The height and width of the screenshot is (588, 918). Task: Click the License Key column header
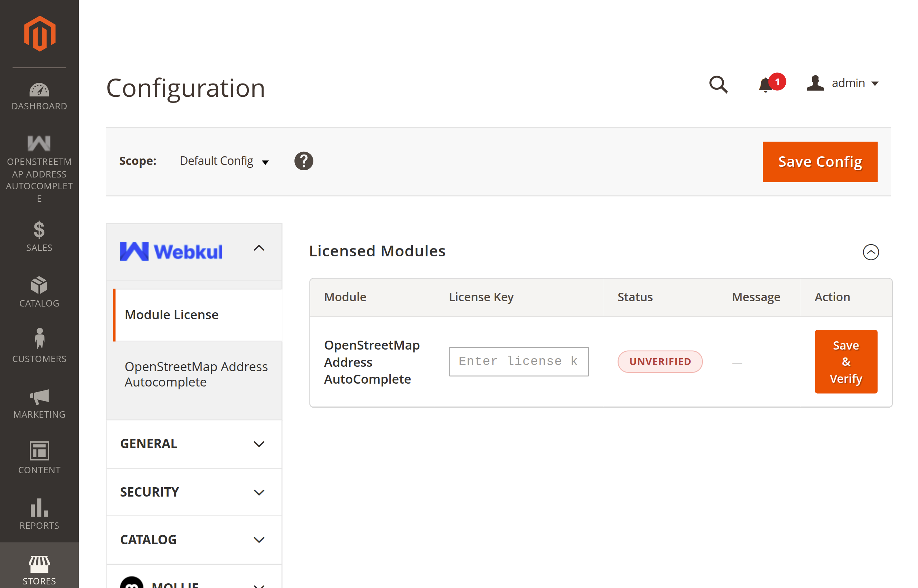click(x=481, y=297)
